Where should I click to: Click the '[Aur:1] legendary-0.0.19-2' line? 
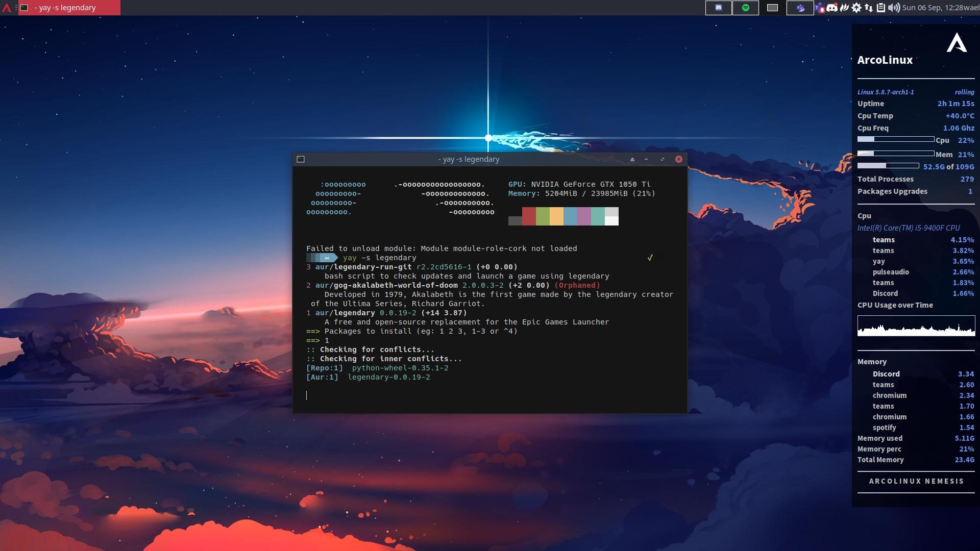click(368, 377)
